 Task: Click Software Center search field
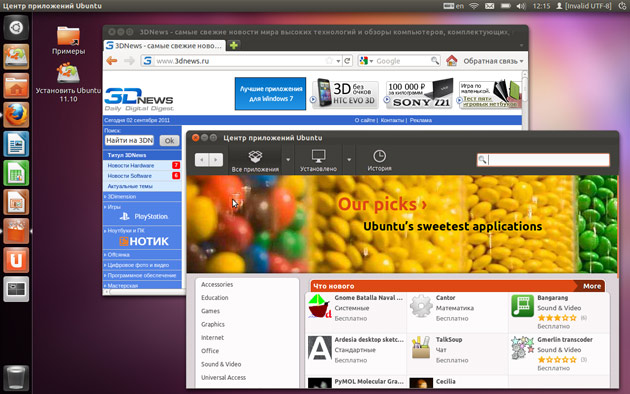pos(543,160)
